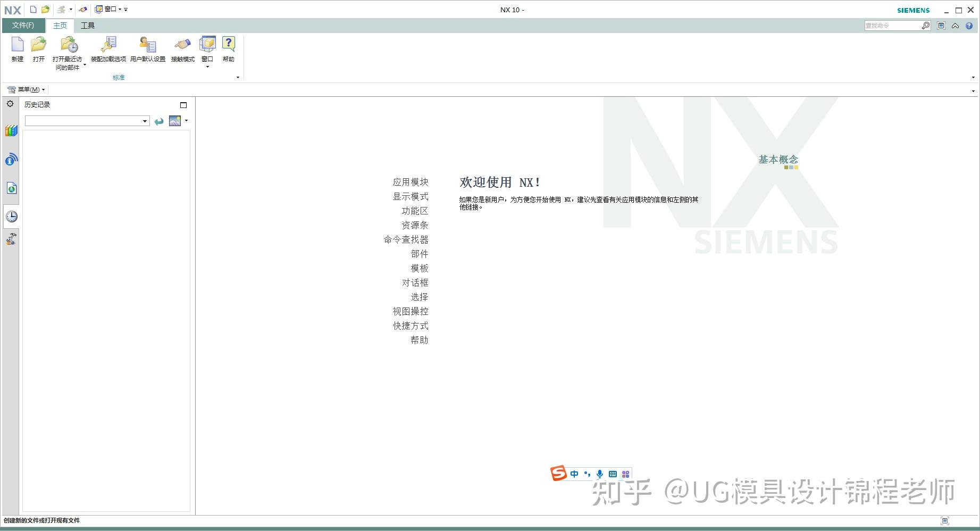This screenshot has height=531, width=980.
Task: Maximize the 历史记录 panel
Action: (183, 105)
